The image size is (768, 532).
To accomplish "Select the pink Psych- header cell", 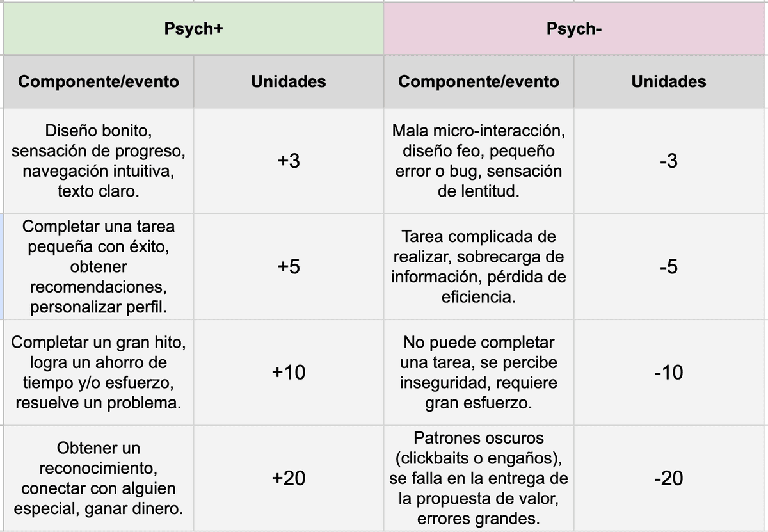I will click(574, 29).
